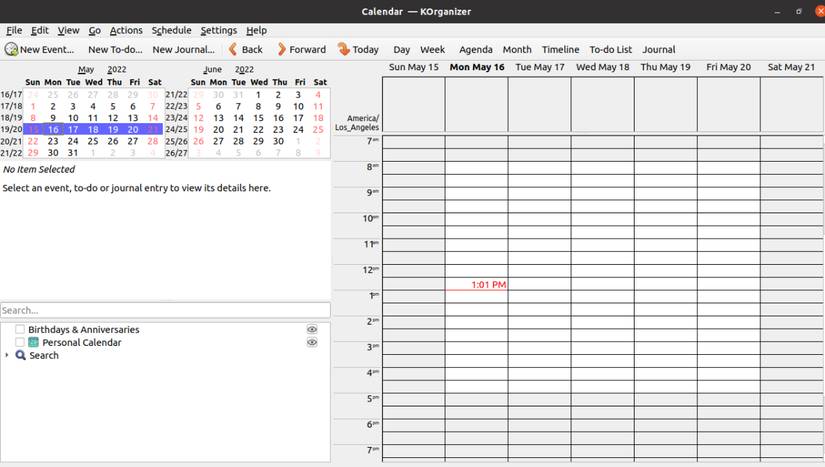Switch to Agenda view
Image resolution: width=825 pixels, height=467 pixels.
pyautogui.click(x=476, y=49)
